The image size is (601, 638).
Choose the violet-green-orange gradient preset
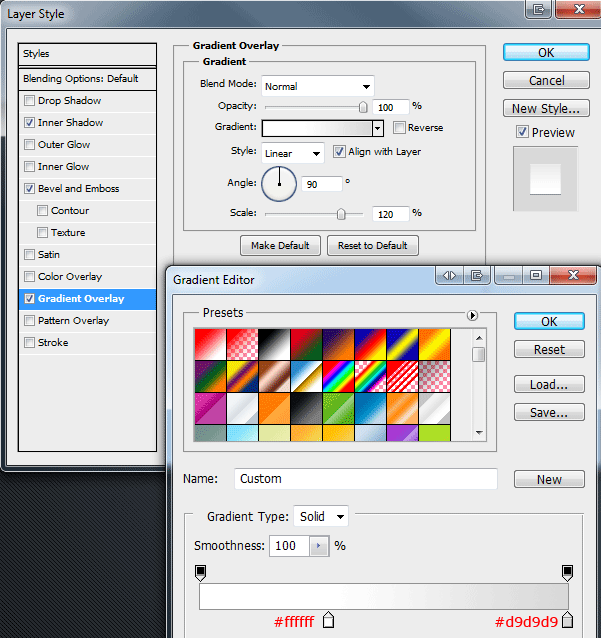(210, 377)
